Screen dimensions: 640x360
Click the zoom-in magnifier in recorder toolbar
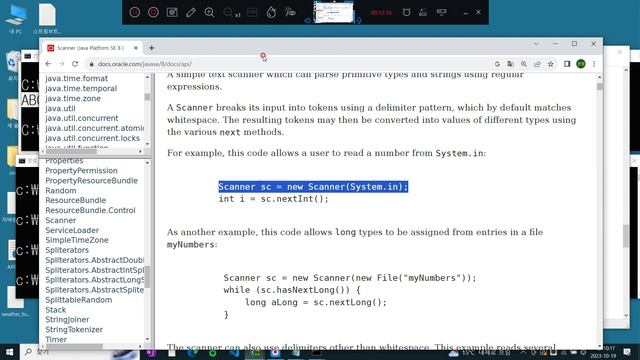(x=209, y=12)
